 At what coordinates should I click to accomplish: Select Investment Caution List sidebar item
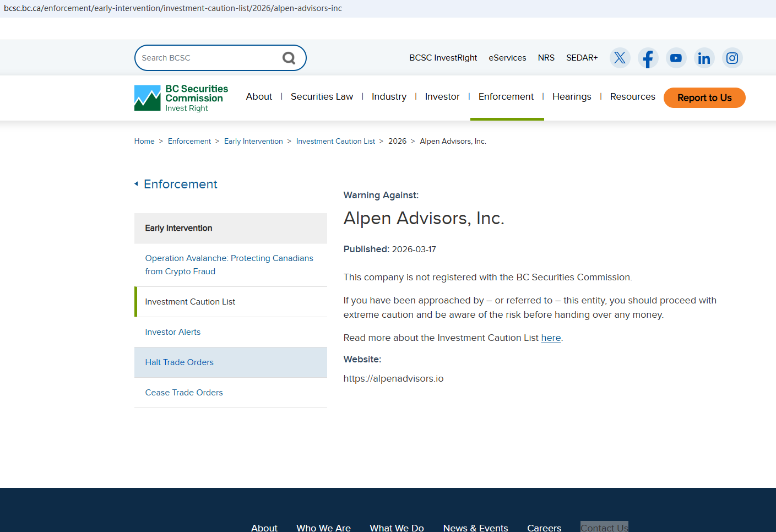pos(231,302)
